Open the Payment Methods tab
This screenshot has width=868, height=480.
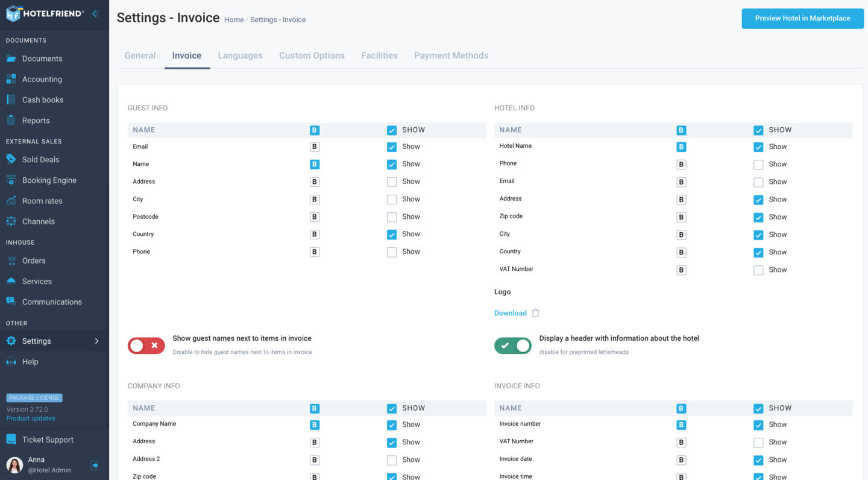[x=451, y=55]
